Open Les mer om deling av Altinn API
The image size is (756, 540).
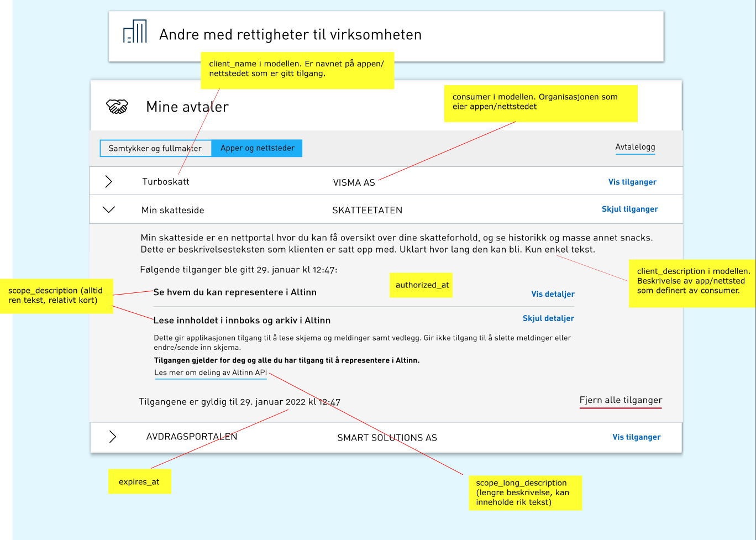pyautogui.click(x=211, y=373)
